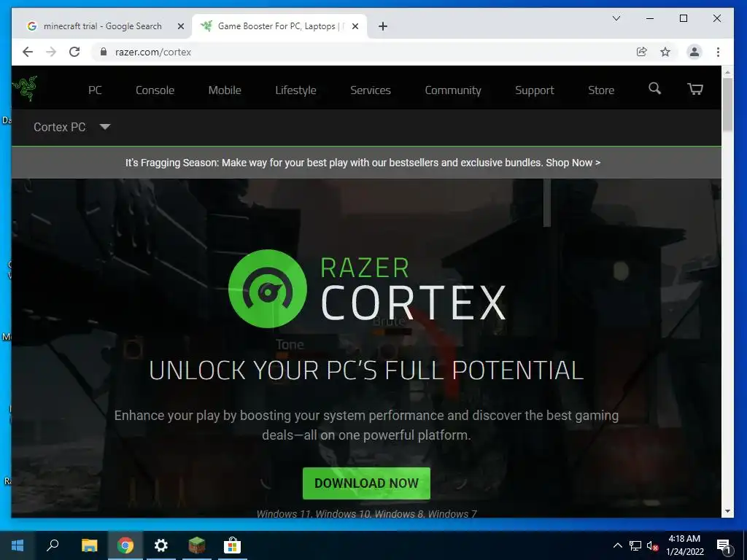
Task: Click the green DOWNLOAD NOW button
Action: tap(366, 483)
